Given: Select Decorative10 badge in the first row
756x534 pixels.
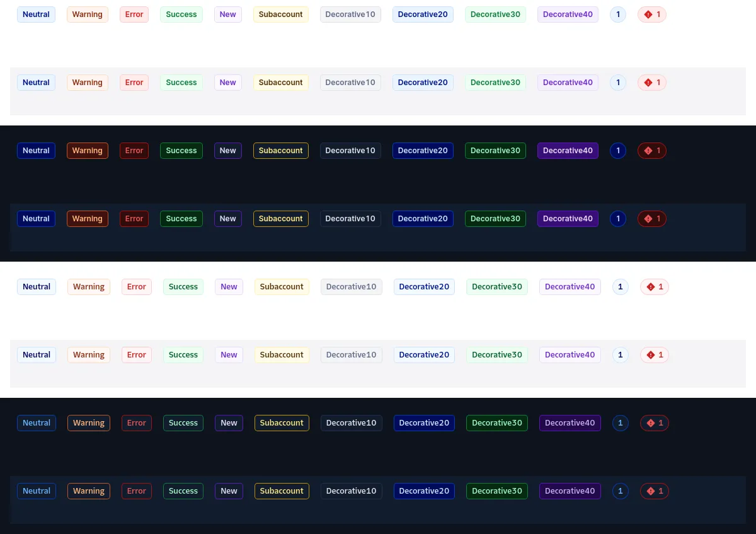Looking at the screenshot, I should [x=350, y=15].
